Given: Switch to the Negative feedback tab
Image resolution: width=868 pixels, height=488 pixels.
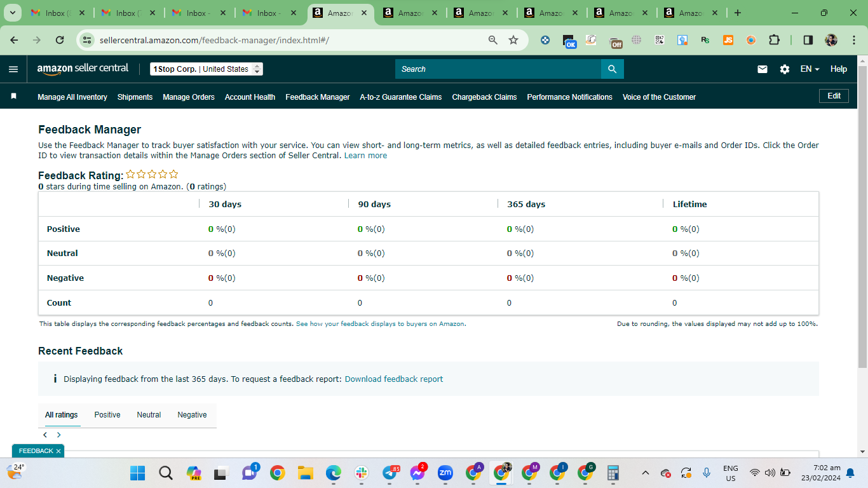Looking at the screenshot, I should coord(192,415).
